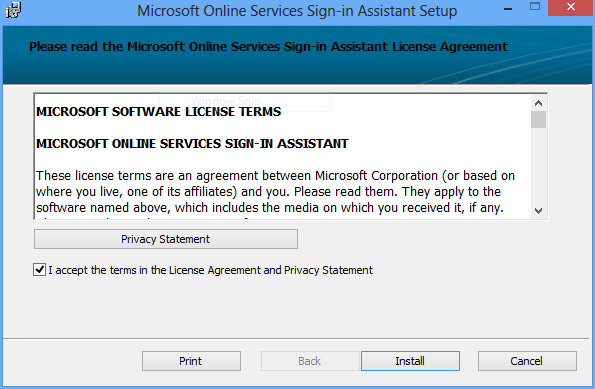The width and height of the screenshot is (595, 389).
Task: Click the scroll up arrow in license box
Action: tap(538, 103)
